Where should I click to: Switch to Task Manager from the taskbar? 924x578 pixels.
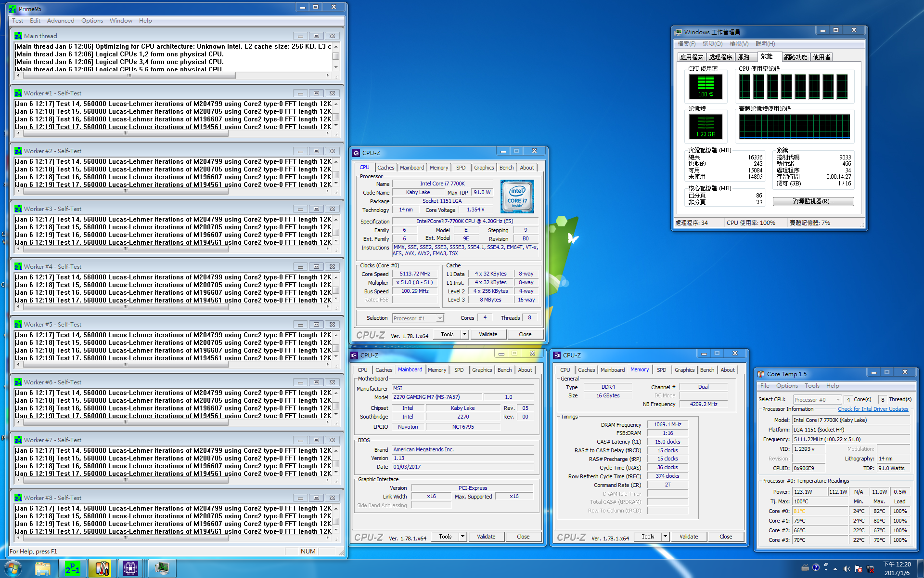coord(161,569)
